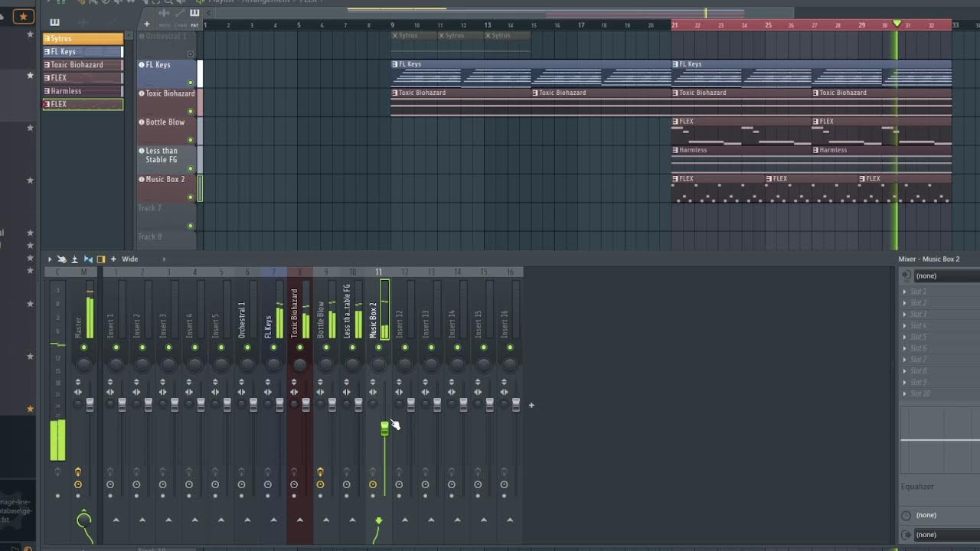Screen dimensions: 980x551
Task: Open the mixer output (none) dropdown at bottom
Action: (946, 534)
